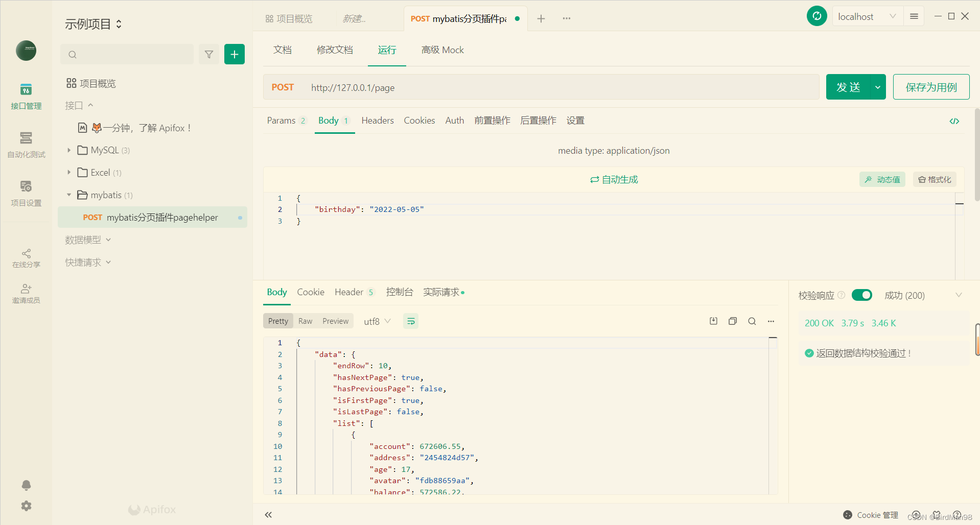This screenshot has width=980, height=525.
Task: Open the 控制台 response tab
Action: click(400, 292)
